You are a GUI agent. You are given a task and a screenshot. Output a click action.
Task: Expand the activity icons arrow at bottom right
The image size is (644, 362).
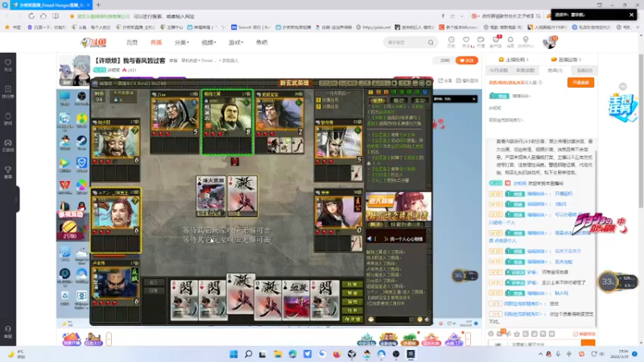468,339
